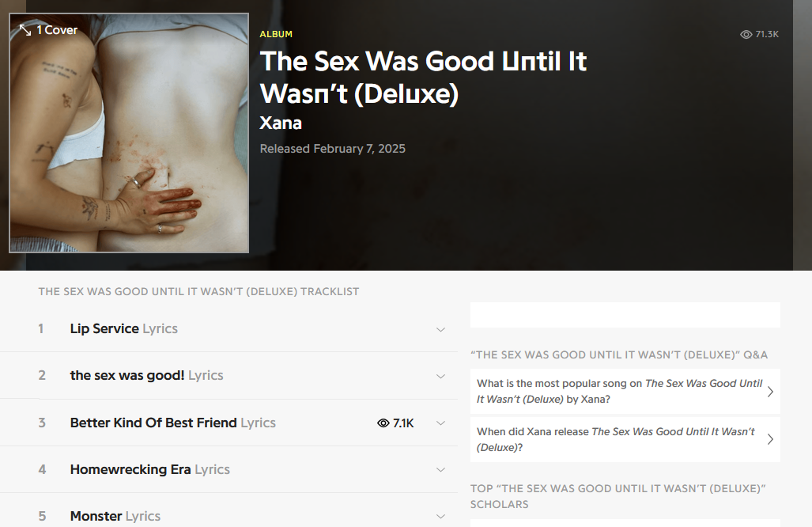Image resolution: width=812 pixels, height=527 pixels.
Task: Open the album cover artwork
Action: (x=129, y=142)
